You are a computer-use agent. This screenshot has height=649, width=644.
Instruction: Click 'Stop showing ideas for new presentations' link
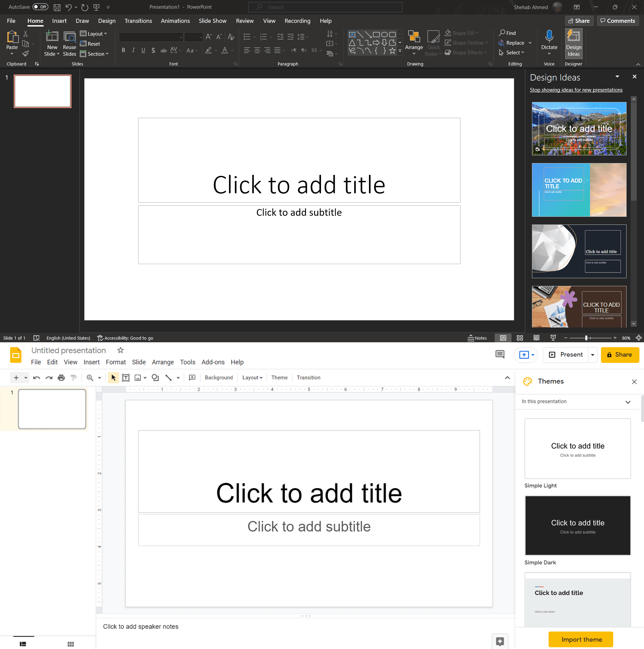coord(576,90)
